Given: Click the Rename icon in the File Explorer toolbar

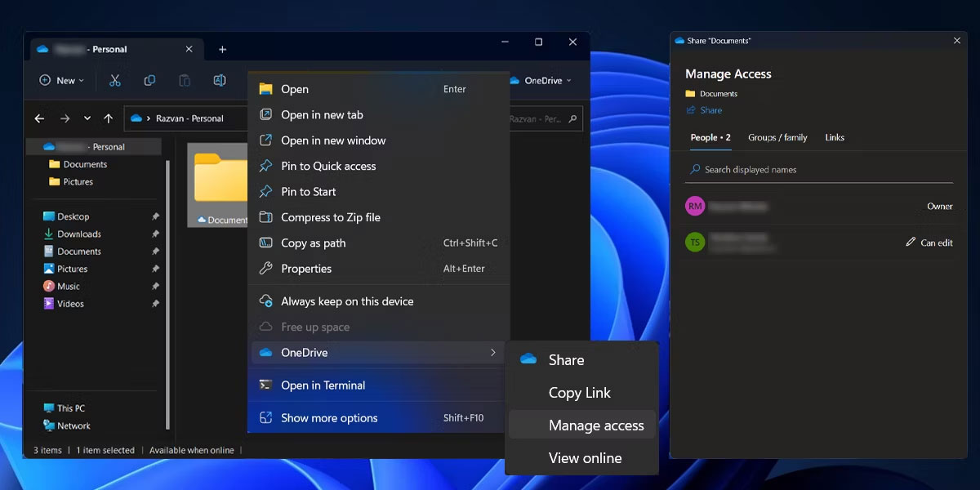Looking at the screenshot, I should (219, 80).
